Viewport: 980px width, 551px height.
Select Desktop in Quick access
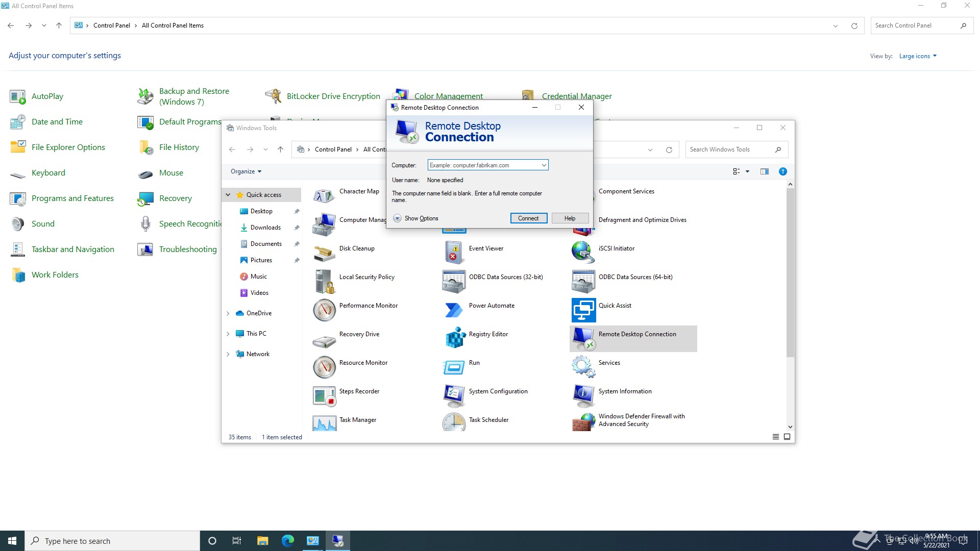click(x=261, y=211)
